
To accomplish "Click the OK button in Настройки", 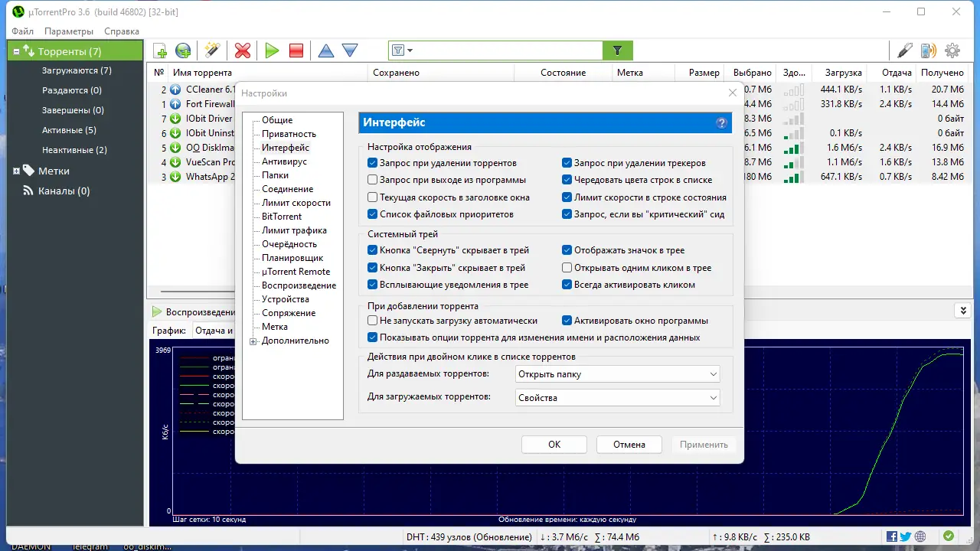I will click(x=554, y=445).
